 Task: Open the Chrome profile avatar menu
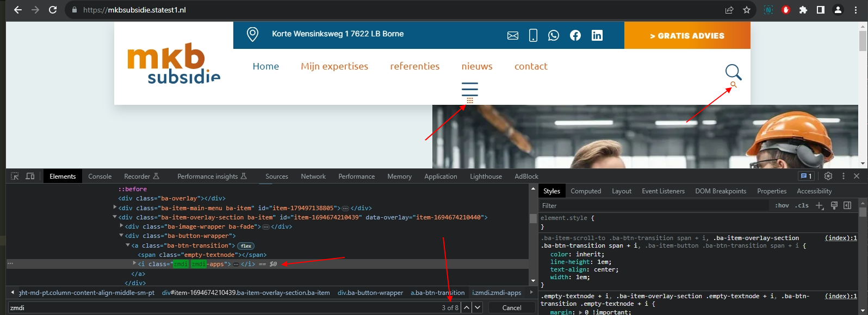(x=838, y=10)
